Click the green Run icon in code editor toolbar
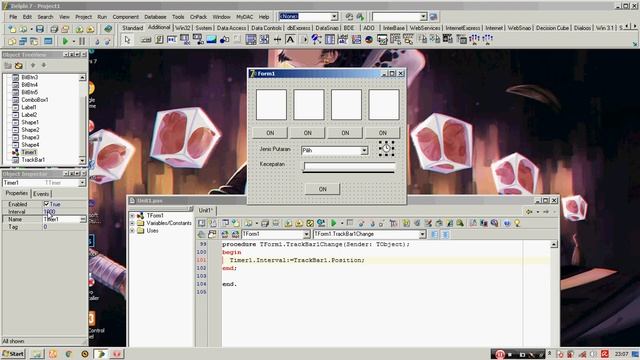This screenshot has width=640, height=360. pyautogui.click(x=333, y=223)
